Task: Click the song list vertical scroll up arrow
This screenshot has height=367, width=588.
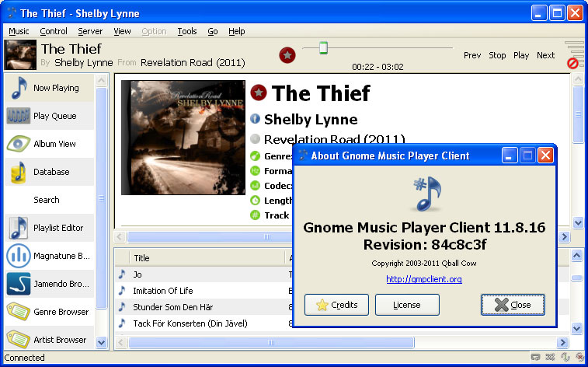Action: pyautogui.click(x=576, y=256)
